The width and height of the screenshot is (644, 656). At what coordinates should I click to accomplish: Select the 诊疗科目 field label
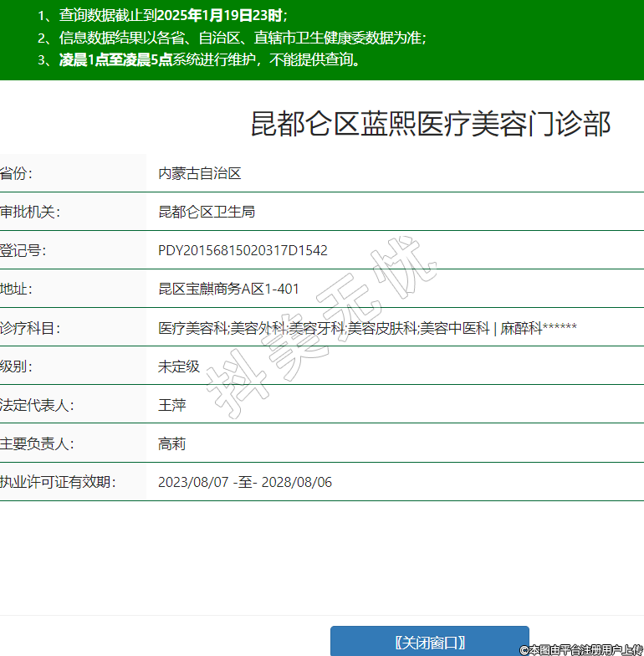coord(31,328)
